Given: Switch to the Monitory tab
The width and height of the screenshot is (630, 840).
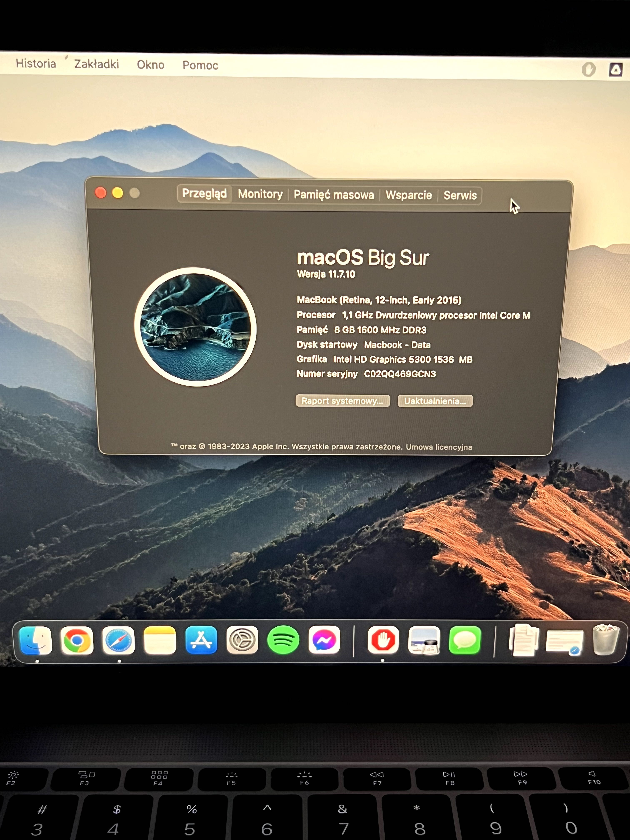Looking at the screenshot, I should (x=260, y=194).
